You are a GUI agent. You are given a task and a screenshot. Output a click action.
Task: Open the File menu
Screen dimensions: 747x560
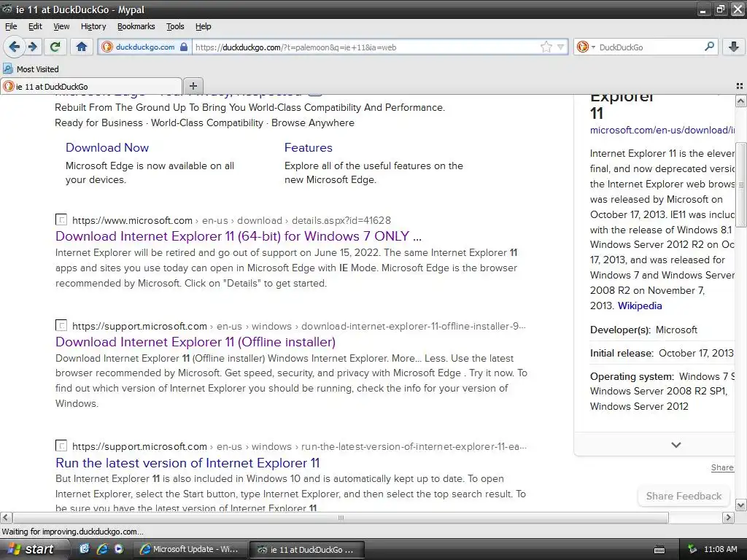[x=11, y=26]
